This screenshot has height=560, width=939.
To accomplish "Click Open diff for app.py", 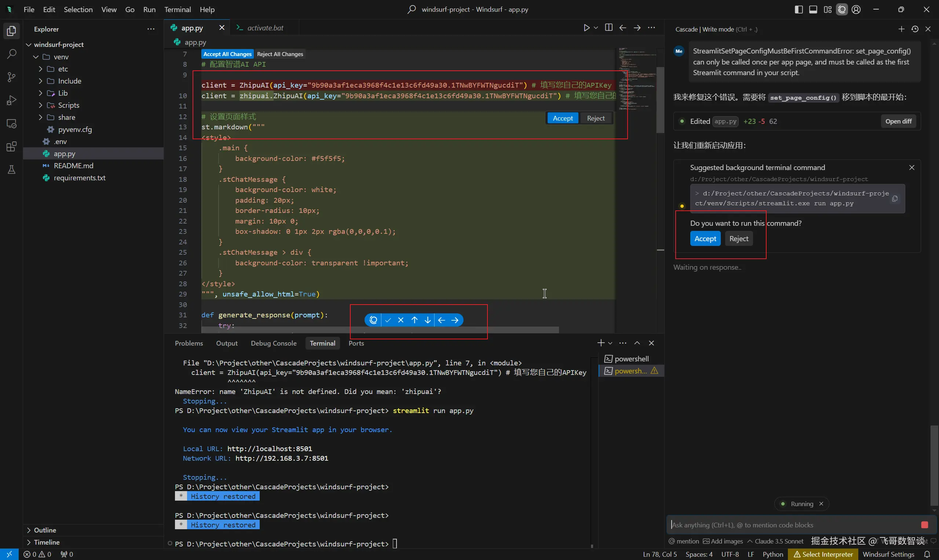I will tap(898, 122).
